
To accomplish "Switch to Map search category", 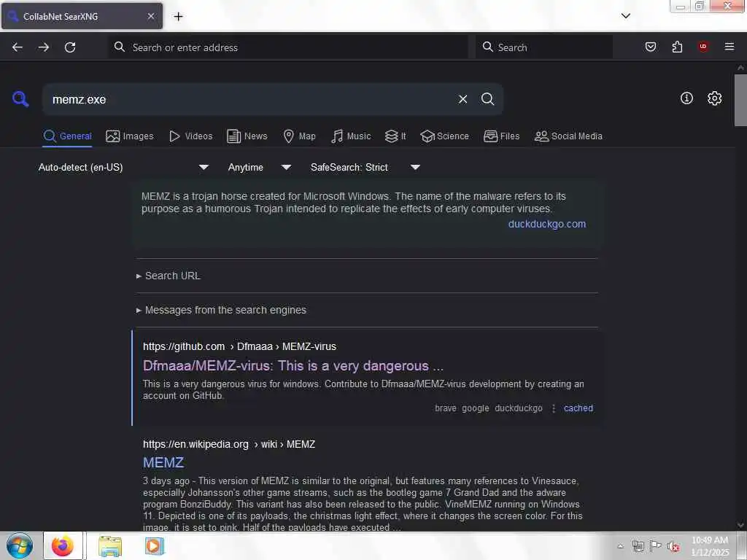I will pos(299,136).
